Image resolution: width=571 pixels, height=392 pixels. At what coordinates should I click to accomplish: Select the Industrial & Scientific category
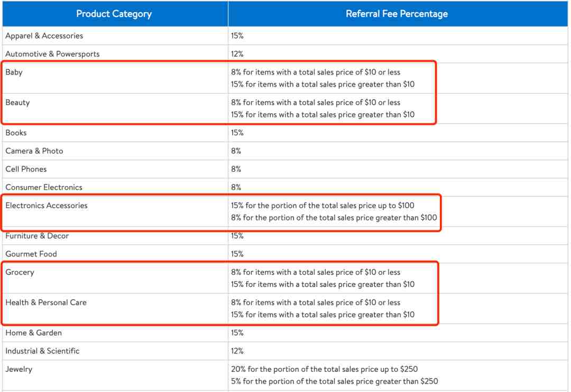(42, 351)
